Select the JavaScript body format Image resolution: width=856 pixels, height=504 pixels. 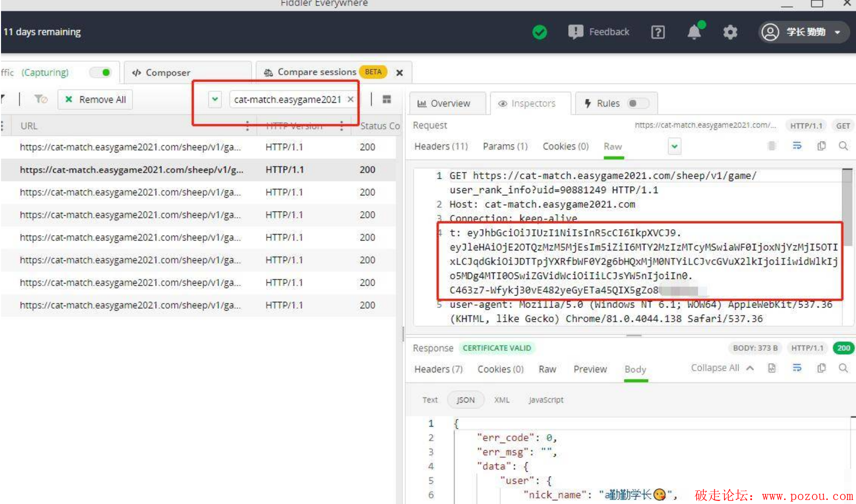[x=546, y=400]
